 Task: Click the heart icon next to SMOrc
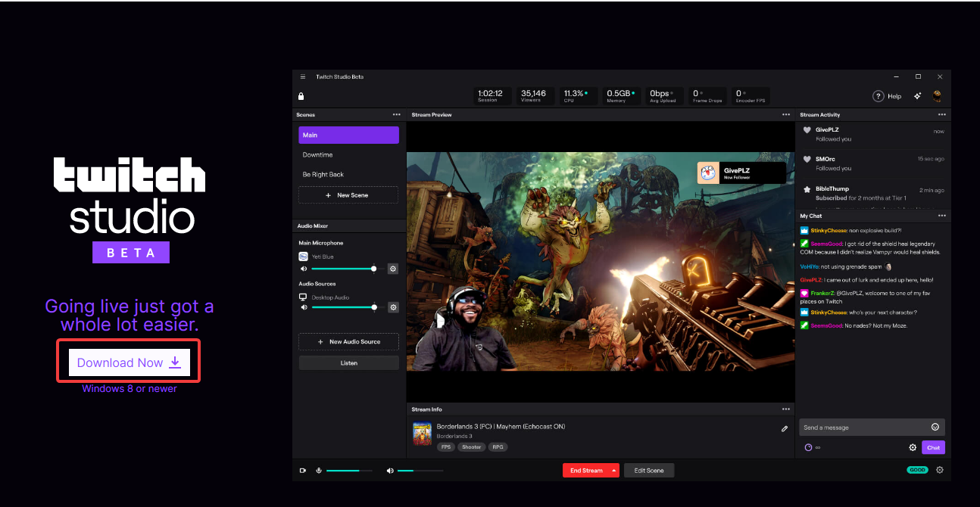click(807, 160)
